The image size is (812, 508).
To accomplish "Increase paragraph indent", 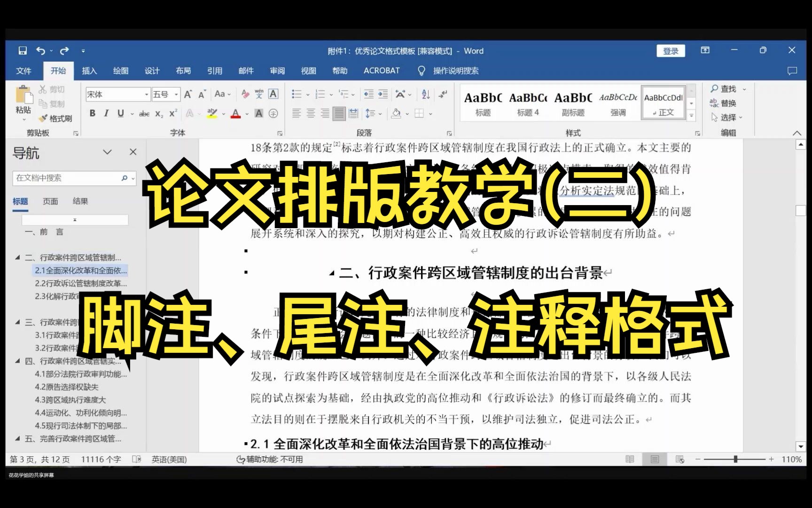I will click(x=383, y=94).
